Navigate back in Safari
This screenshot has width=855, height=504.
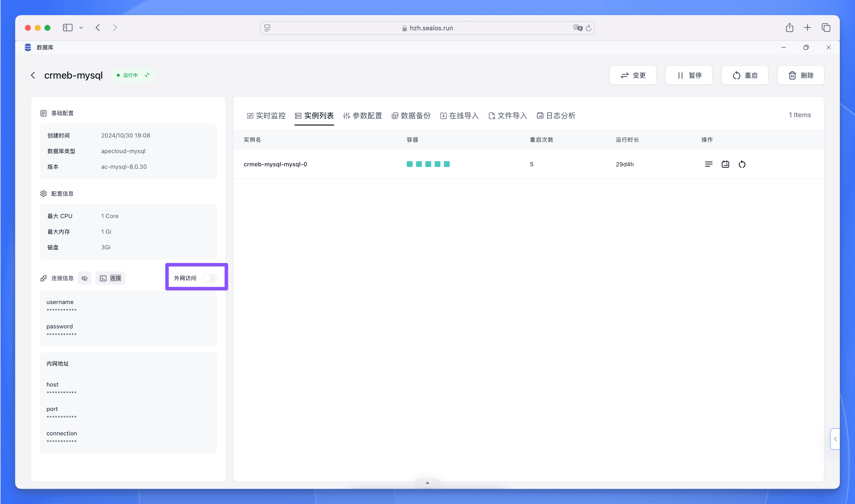click(98, 28)
